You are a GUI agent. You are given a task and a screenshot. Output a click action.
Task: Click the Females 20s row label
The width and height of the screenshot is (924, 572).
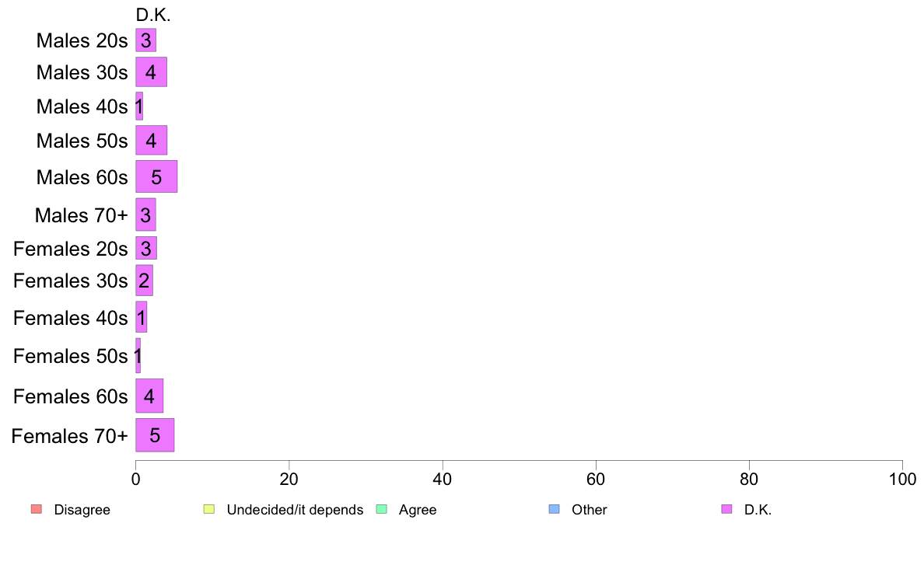tap(70, 249)
